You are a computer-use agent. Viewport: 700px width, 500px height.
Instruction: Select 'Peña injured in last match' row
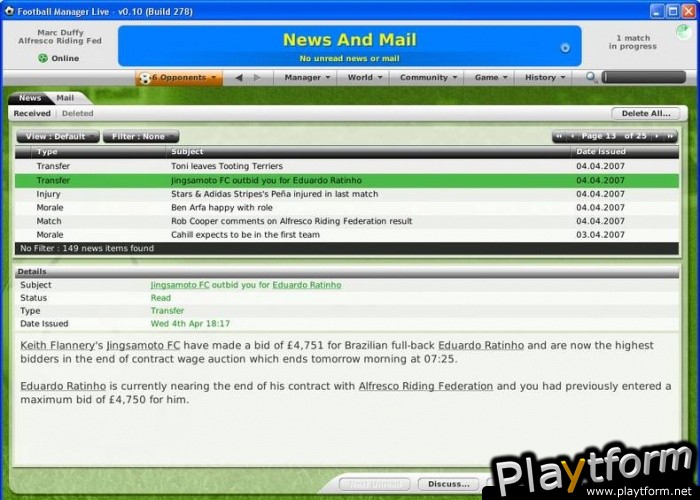[347, 194]
